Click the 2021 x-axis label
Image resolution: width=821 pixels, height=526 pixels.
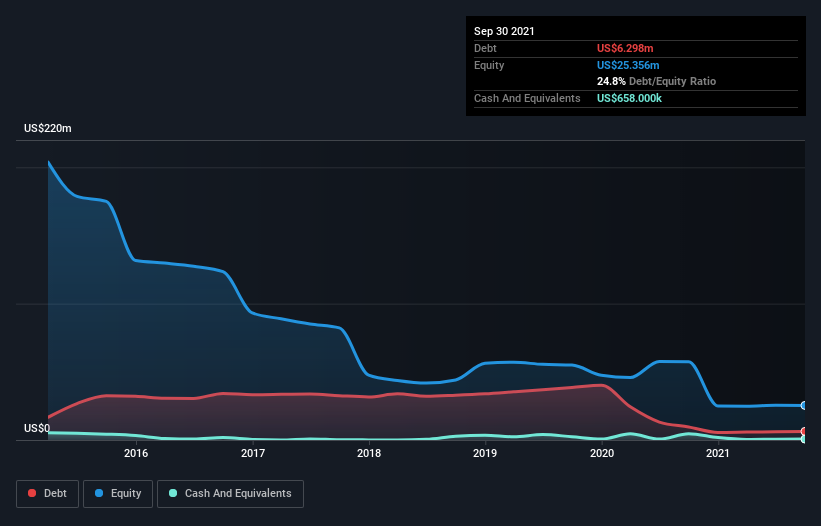point(718,453)
